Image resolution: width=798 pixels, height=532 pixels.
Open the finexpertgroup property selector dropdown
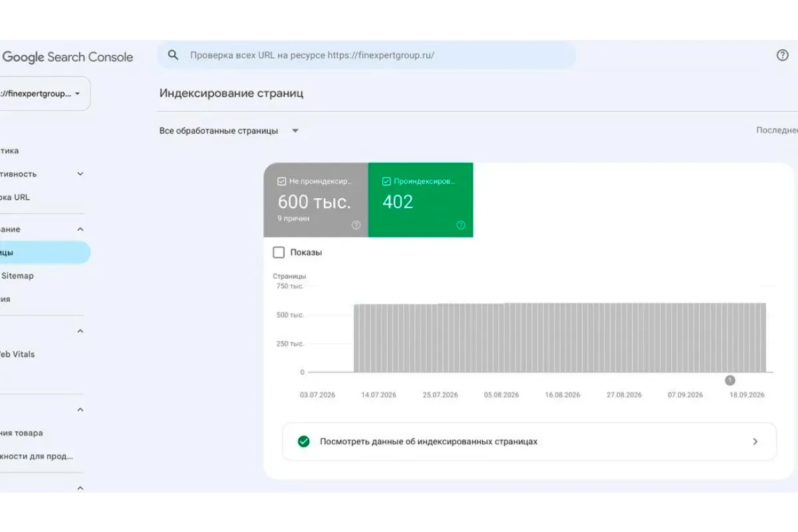tap(44, 94)
